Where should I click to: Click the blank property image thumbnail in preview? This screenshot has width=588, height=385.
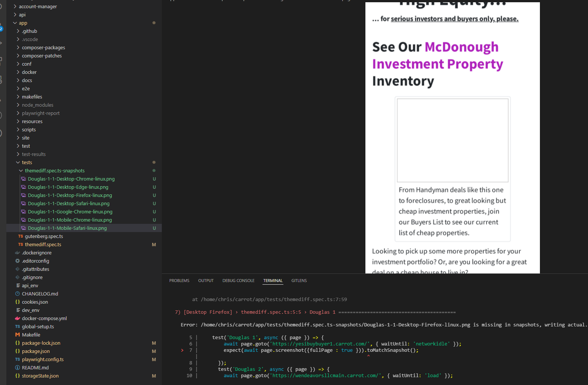tap(453, 140)
